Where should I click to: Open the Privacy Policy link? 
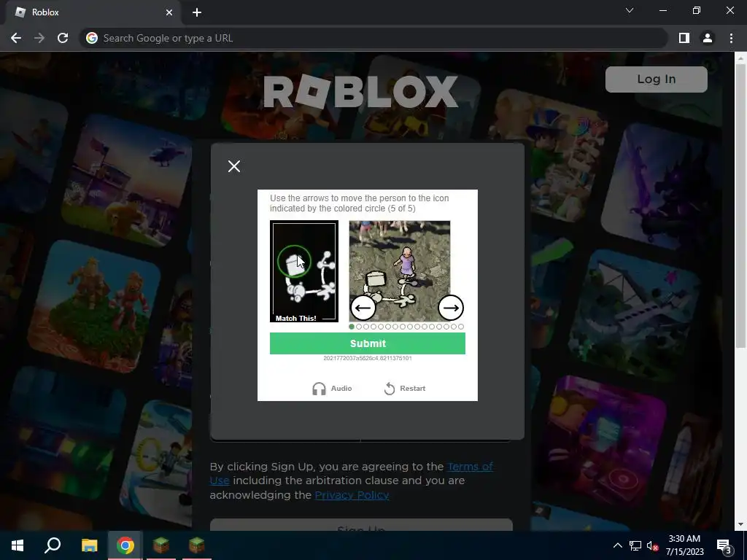(352, 495)
